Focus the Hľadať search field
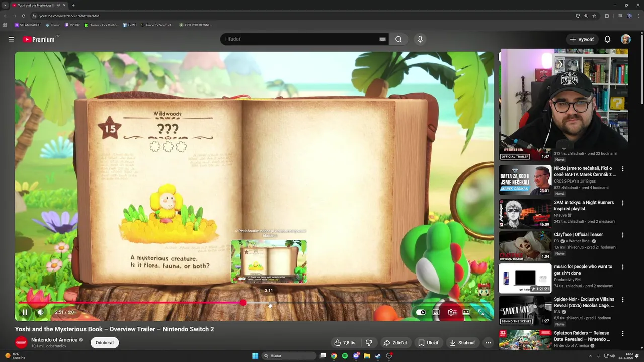Viewport: 644px width, 362px height. pyautogui.click(x=301, y=39)
